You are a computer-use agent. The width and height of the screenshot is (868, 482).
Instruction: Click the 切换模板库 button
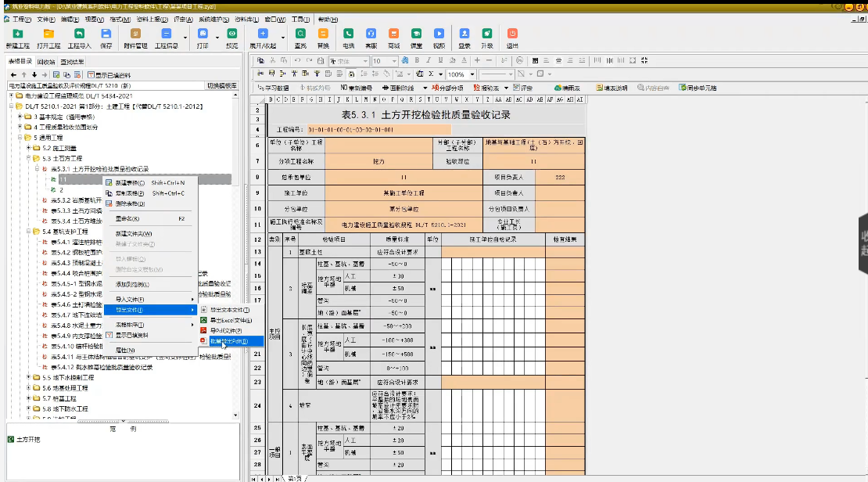222,86
